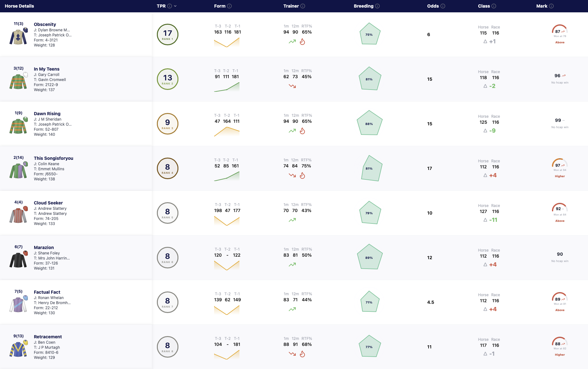Select the Breeding column header label
The height and width of the screenshot is (369, 588).
pyautogui.click(x=363, y=6)
